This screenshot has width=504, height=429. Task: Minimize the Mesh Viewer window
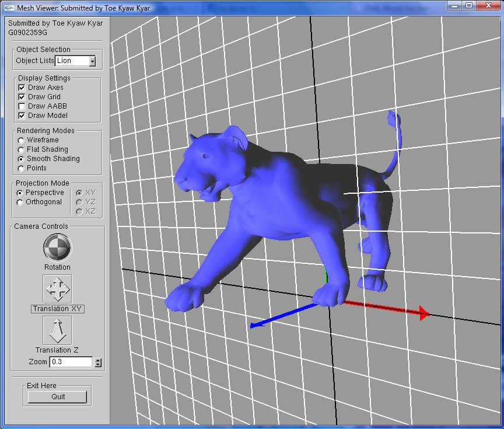pyautogui.click(x=454, y=6)
